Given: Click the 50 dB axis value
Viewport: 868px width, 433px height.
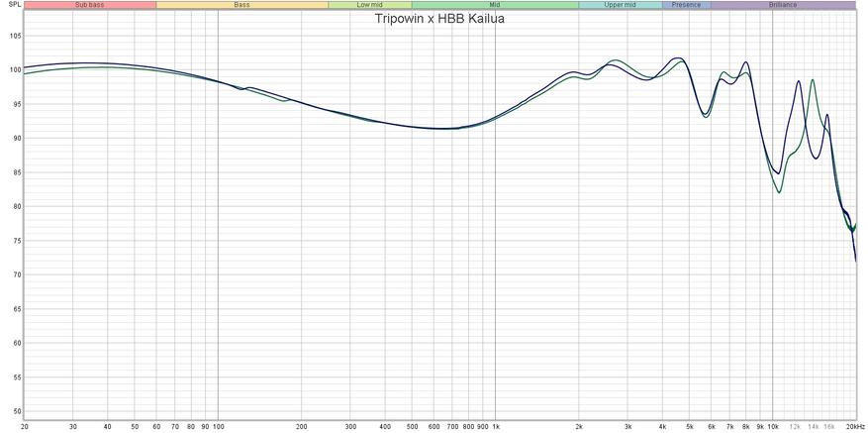Looking at the screenshot, I should point(17,411).
